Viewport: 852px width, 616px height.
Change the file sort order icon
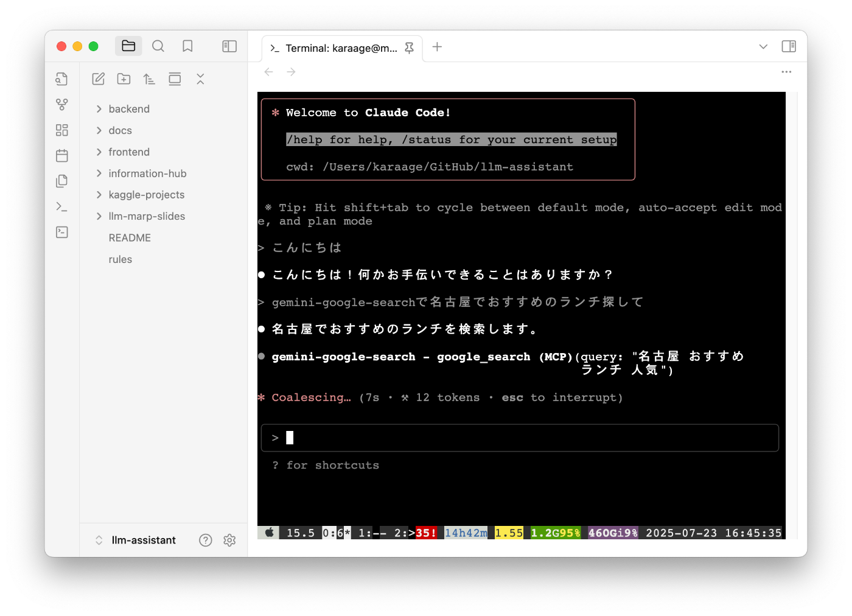(x=149, y=79)
